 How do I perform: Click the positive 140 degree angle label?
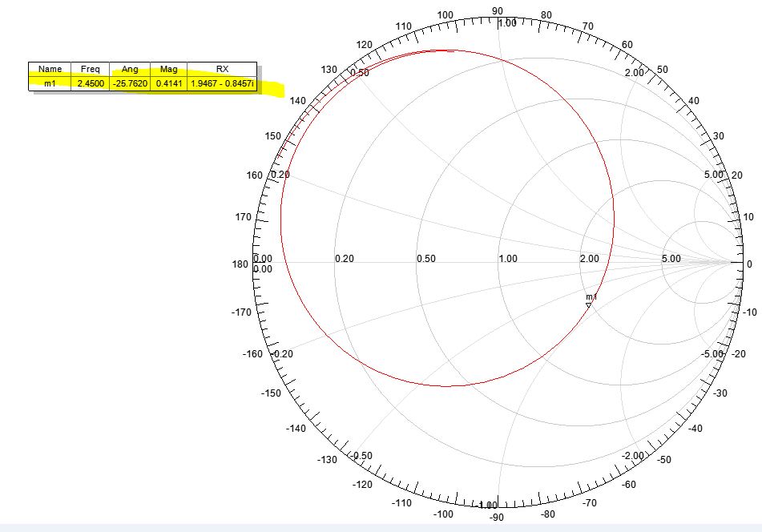[x=297, y=101]
